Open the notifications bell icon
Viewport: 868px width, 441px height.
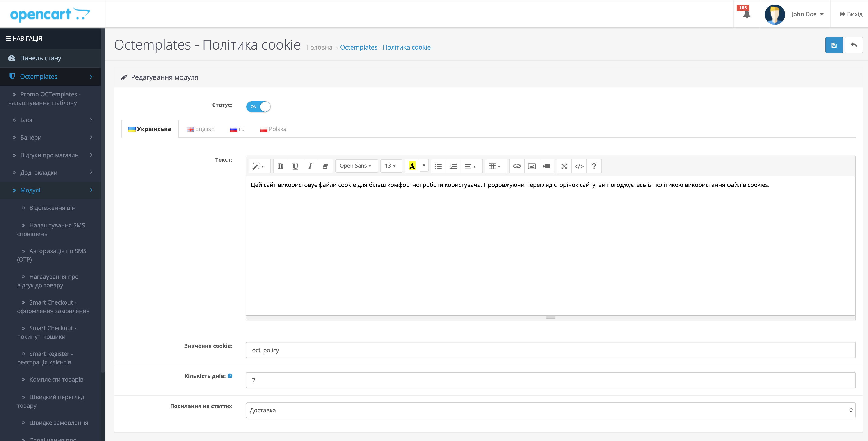pyautogui.click(x=746, y=14)
